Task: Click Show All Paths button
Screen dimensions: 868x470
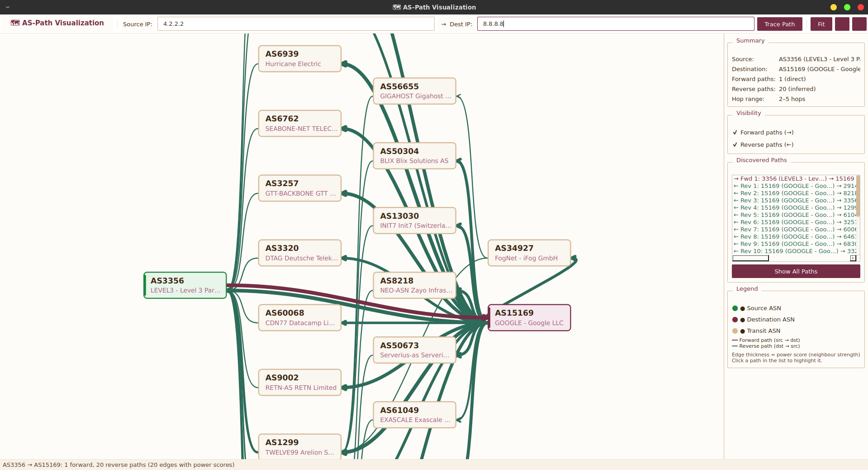Action: (x=796, y=271)
